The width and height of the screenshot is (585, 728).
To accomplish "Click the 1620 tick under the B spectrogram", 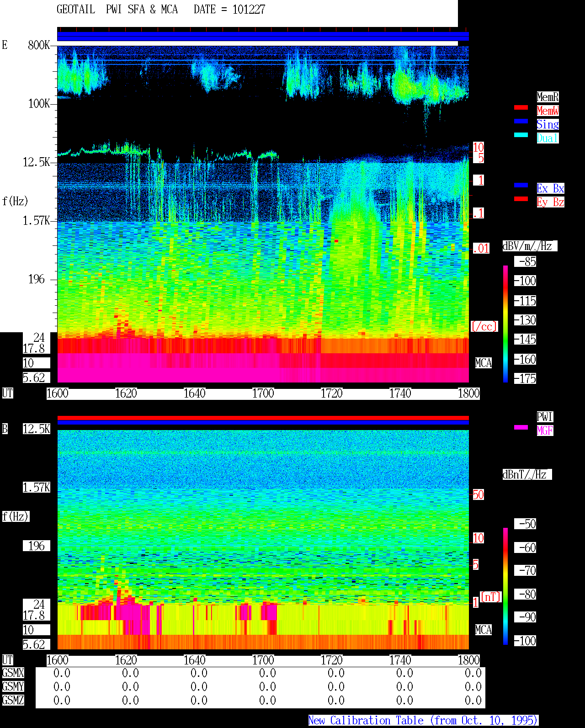I will coord(126,660).
